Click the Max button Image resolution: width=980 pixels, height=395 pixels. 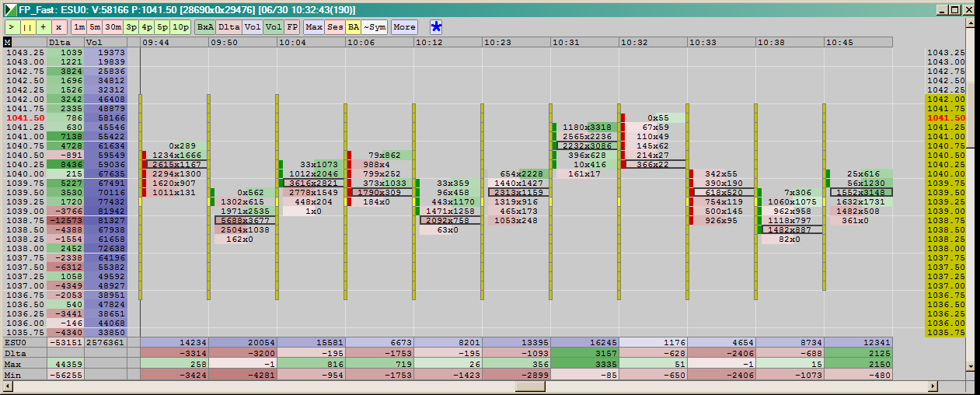314,26
